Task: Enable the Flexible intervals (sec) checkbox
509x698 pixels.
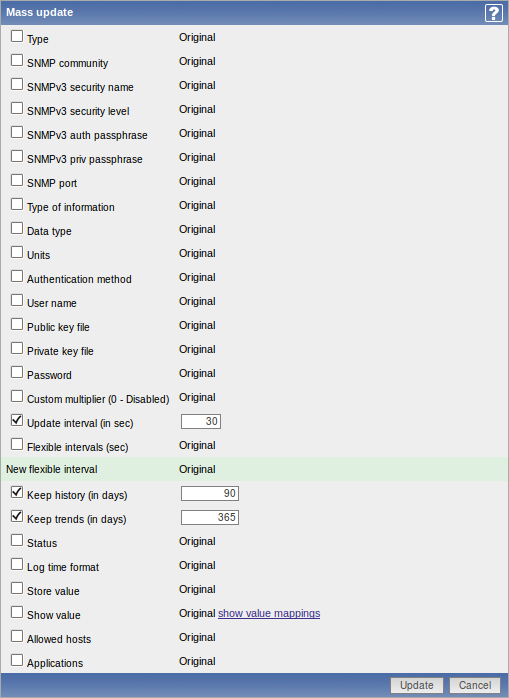Action: 17,444
